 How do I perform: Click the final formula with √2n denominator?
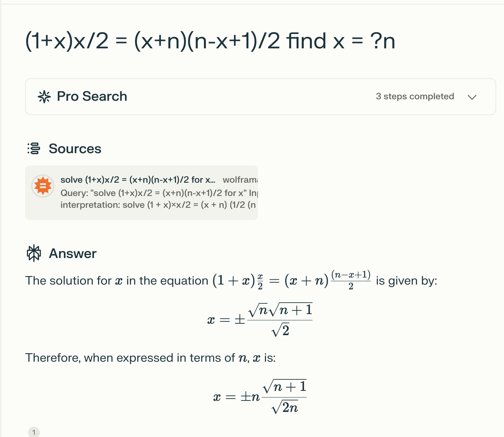click(x=260, y=397)
